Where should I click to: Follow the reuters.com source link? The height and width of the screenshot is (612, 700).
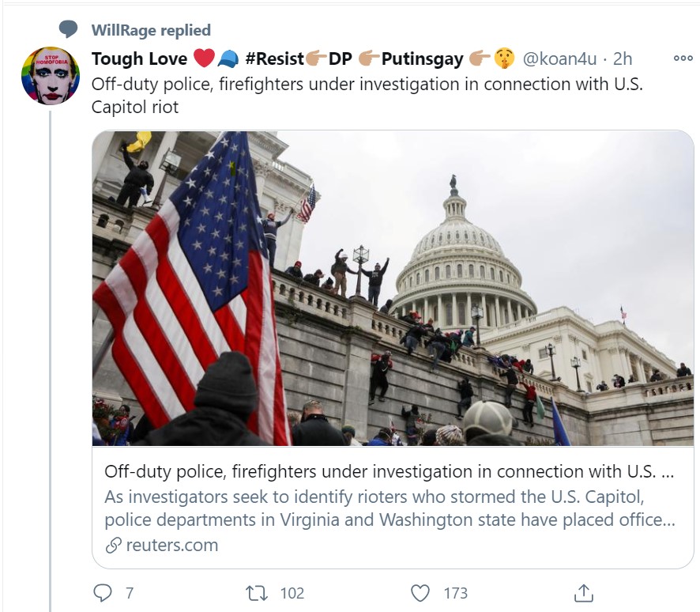click(172, 545)
